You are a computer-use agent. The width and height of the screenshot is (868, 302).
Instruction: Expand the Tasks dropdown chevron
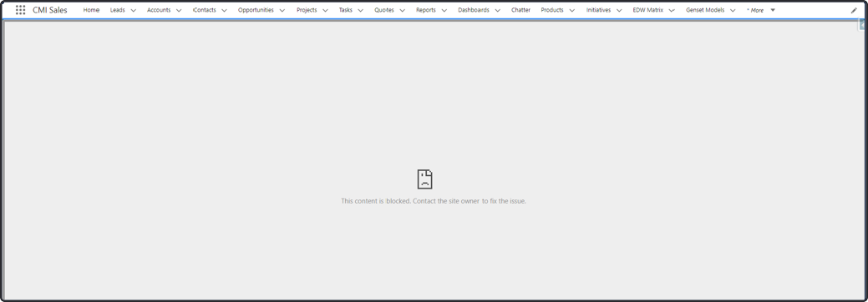(x=361, y=11)
